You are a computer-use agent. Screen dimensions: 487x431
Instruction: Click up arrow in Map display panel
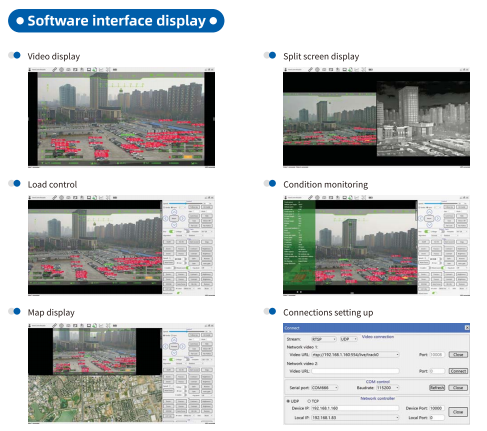[174, 340]
